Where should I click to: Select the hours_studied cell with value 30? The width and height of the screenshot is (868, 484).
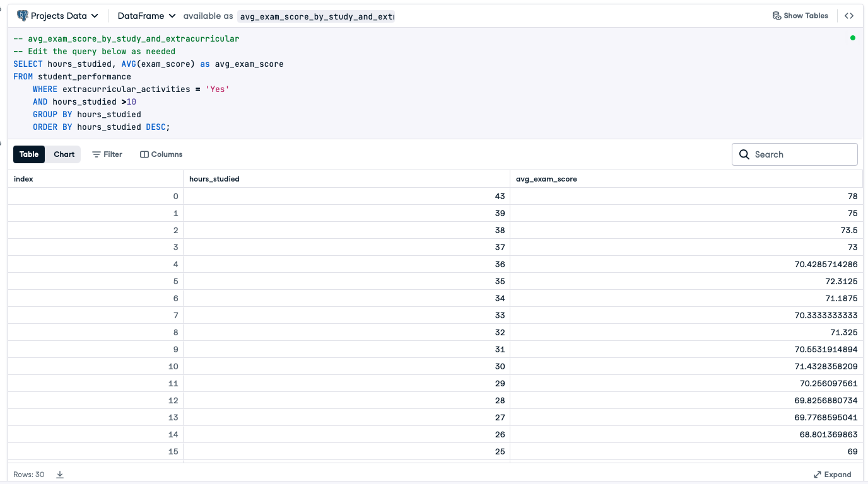coord(346,366)
